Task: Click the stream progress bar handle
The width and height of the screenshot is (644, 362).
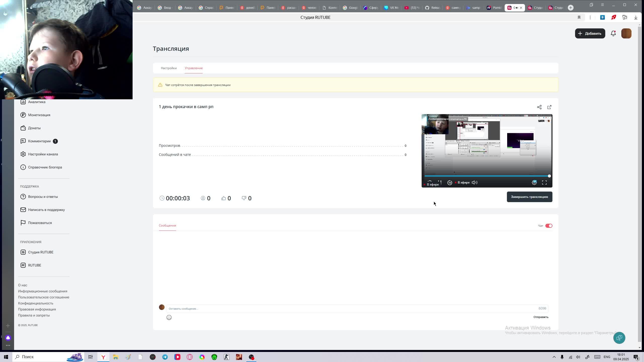Action: [549, 176]
